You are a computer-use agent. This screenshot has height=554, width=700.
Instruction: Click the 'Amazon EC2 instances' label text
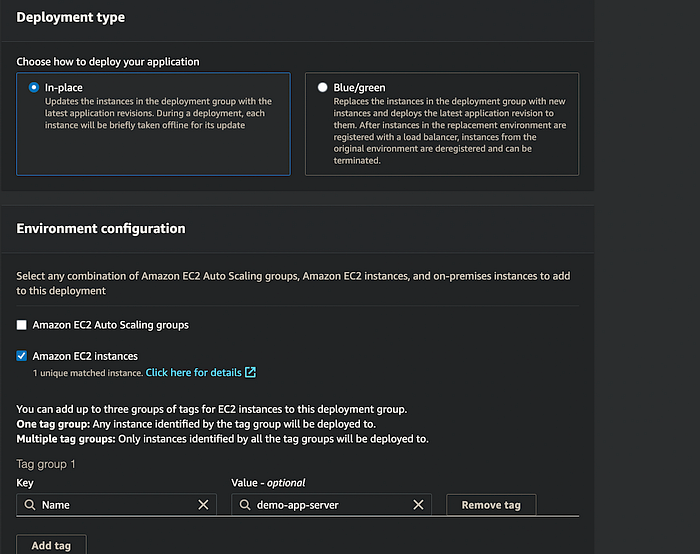pos(85,356)
